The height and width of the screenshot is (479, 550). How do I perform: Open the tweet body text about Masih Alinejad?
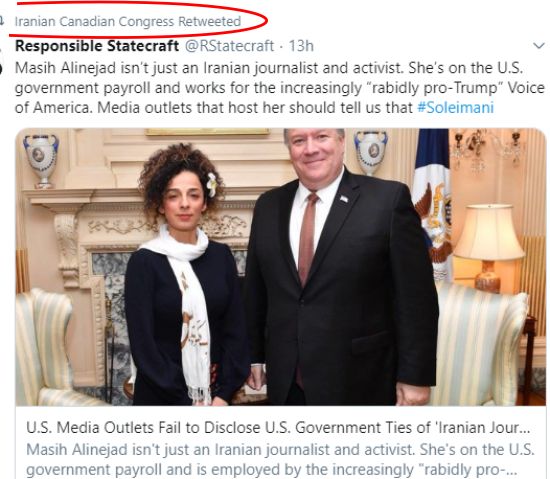click(x=280, y=88)
